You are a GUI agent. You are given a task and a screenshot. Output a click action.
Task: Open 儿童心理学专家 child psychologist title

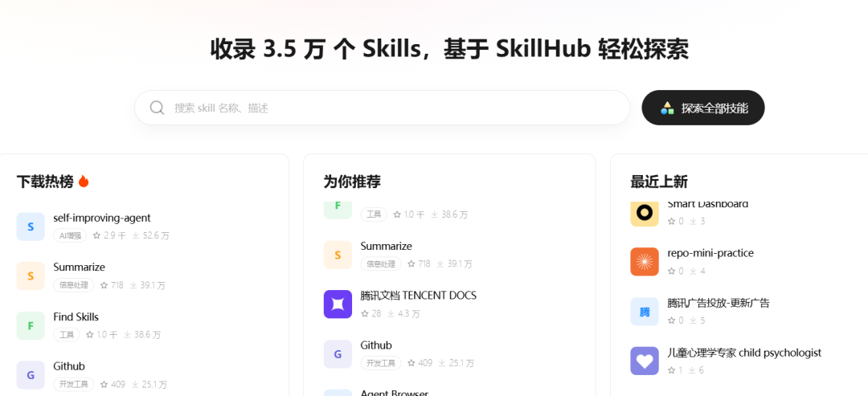[744, 353]
